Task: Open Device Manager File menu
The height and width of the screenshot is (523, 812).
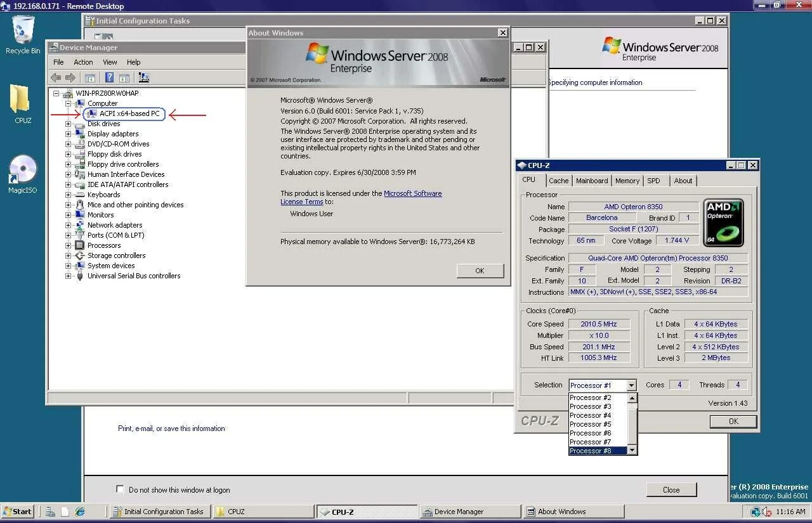Action: [58, 62]
